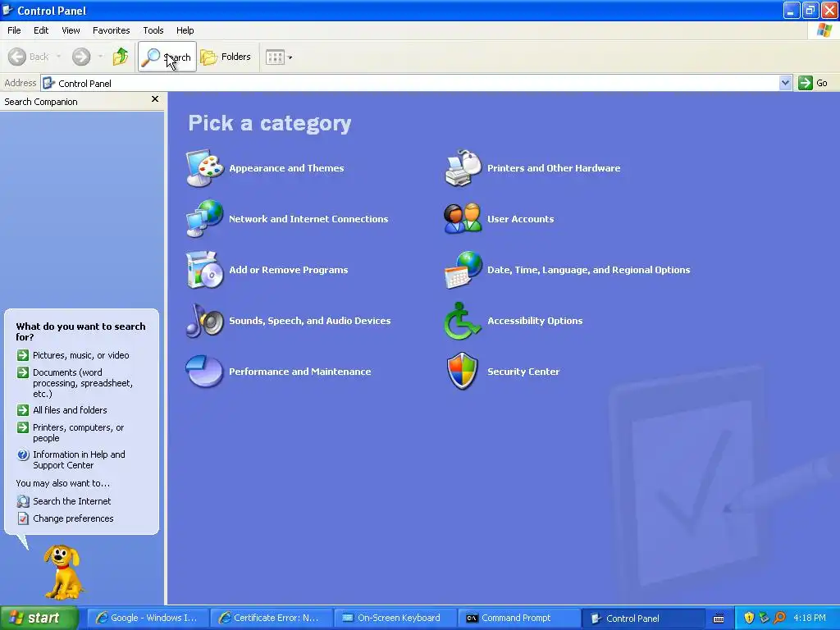Click the User Accounts text link
This screenshot has height=630, width=840.
point(521,219)
